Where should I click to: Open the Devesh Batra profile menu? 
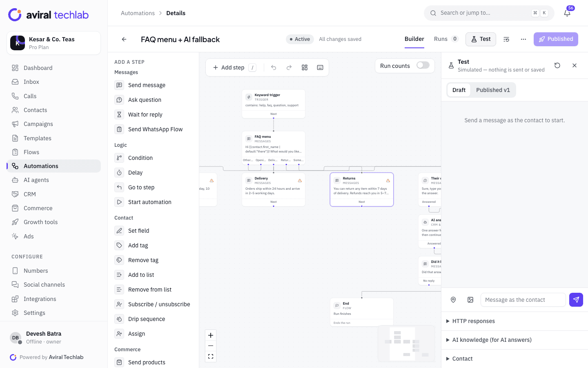54,337
